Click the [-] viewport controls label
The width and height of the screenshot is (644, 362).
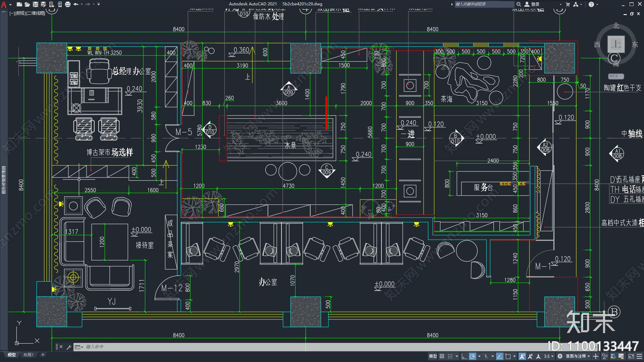(x=12, y=13)
